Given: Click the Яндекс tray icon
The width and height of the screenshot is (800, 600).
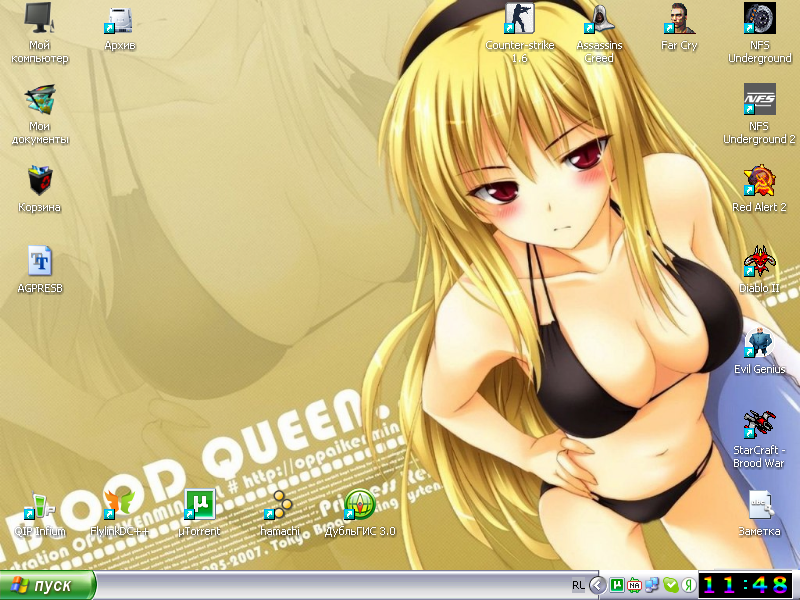Looking at the screenshot, I should pyautogui.click(x=688, y=585).
